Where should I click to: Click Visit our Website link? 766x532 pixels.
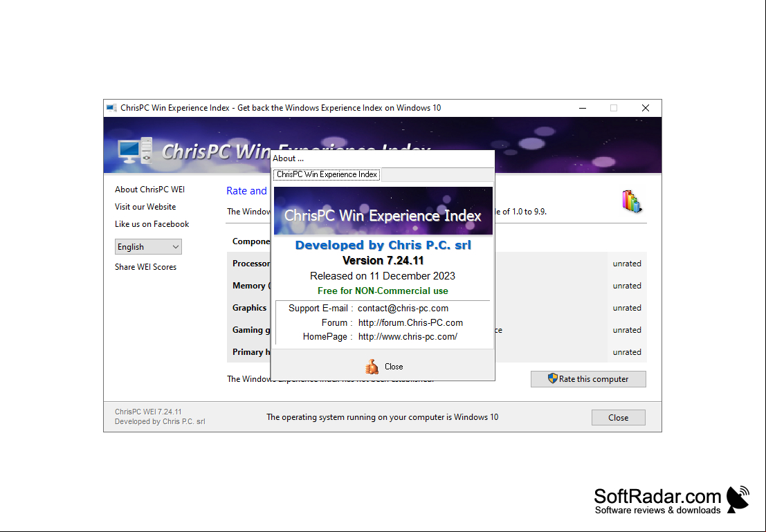[145, 207]
